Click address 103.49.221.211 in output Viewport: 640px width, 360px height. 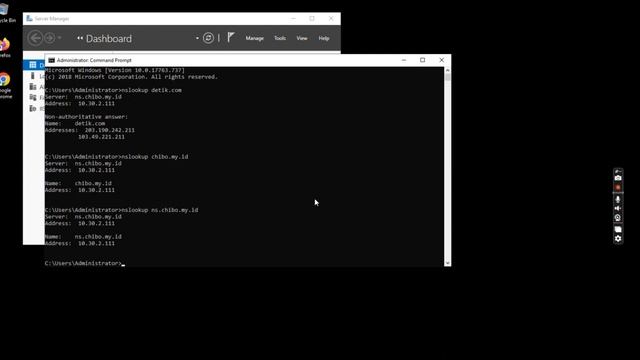(x=101, y=137)
